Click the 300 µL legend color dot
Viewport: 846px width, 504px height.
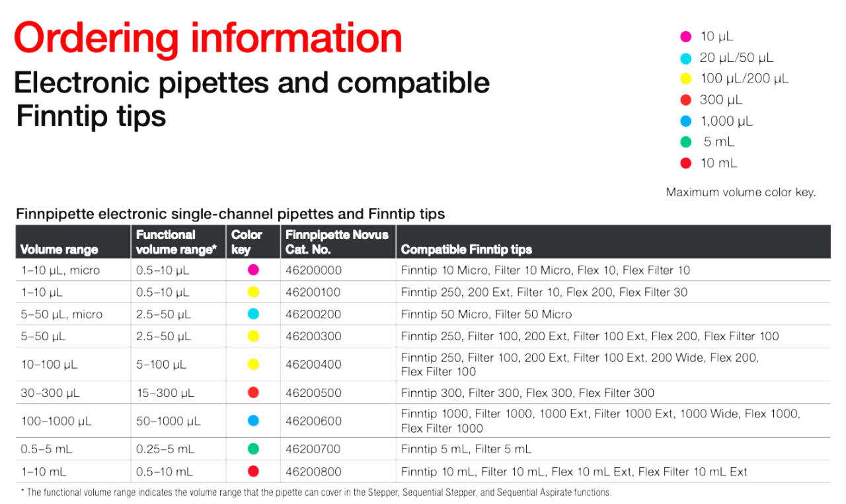tap(686, 100)
